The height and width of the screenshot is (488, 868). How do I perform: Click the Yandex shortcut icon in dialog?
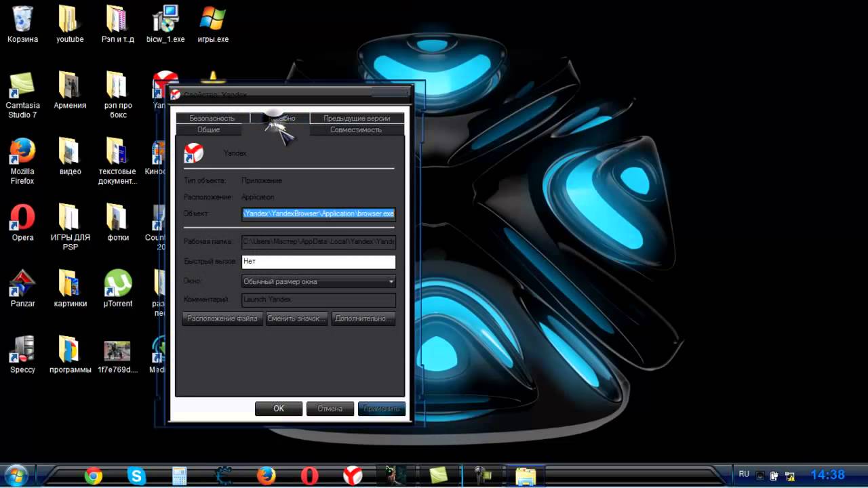[194, 153]
